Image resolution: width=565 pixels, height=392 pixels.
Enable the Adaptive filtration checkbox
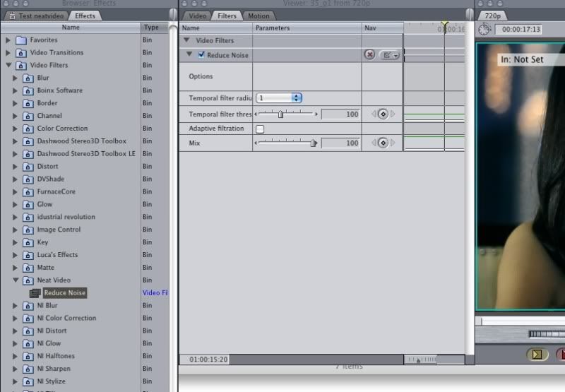pyautogui.click(x=260, y=129)
